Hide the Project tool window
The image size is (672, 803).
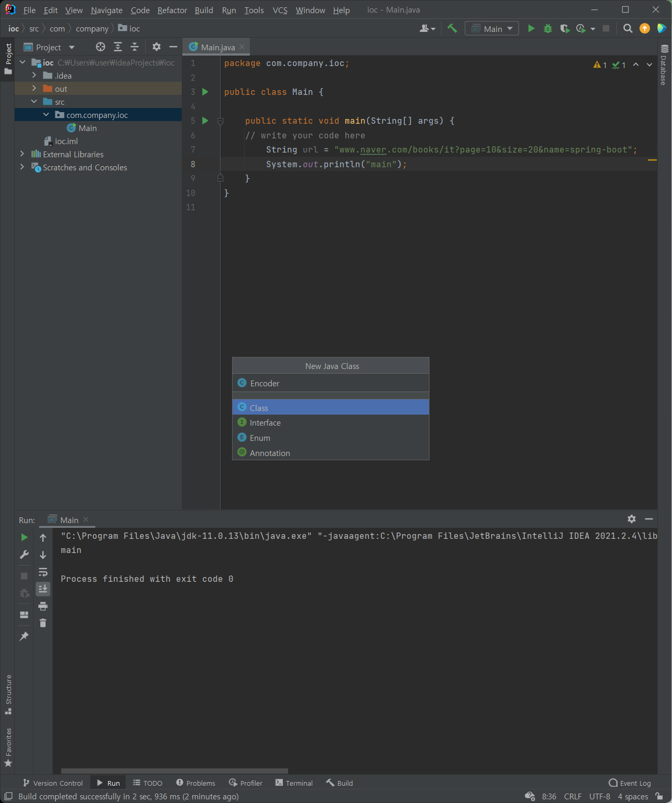click(x=173, y=47)
